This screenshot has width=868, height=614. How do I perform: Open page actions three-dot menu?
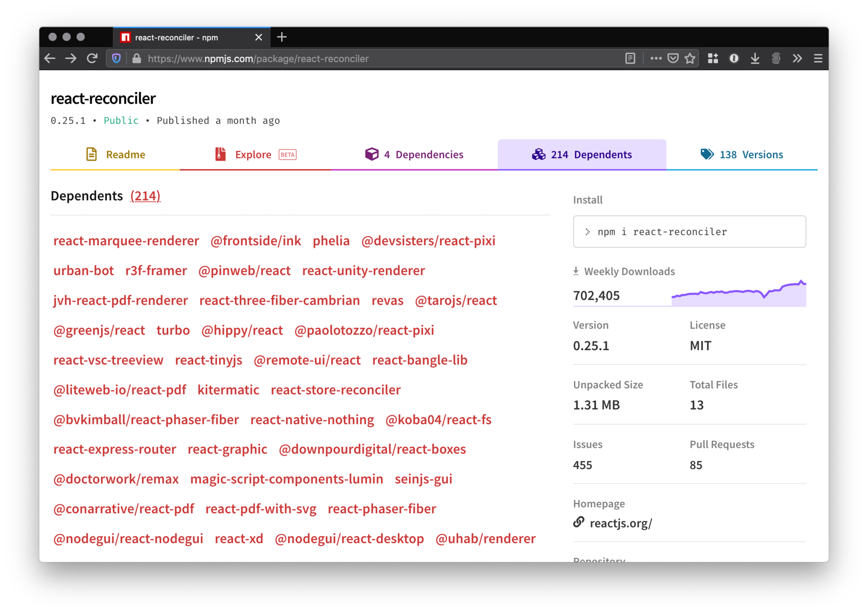pos(655,58)
